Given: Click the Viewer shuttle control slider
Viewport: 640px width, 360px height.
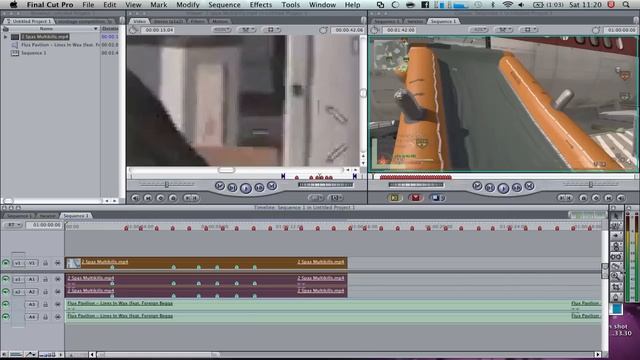Looking at the screenshot, I should pos(167,184).
